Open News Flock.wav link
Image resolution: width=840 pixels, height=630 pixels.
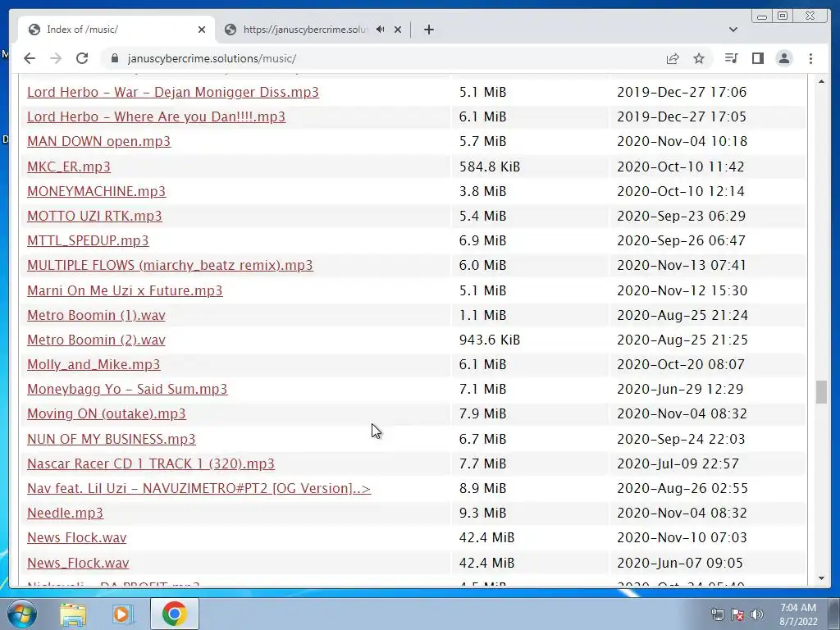pyautogui.click(x=76, y=537)
